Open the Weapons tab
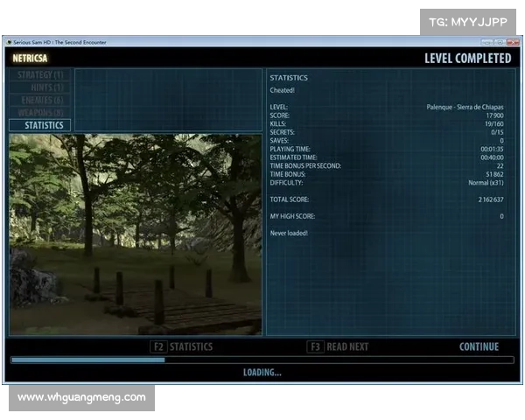The image size is (525, 420). pos(40,112)
